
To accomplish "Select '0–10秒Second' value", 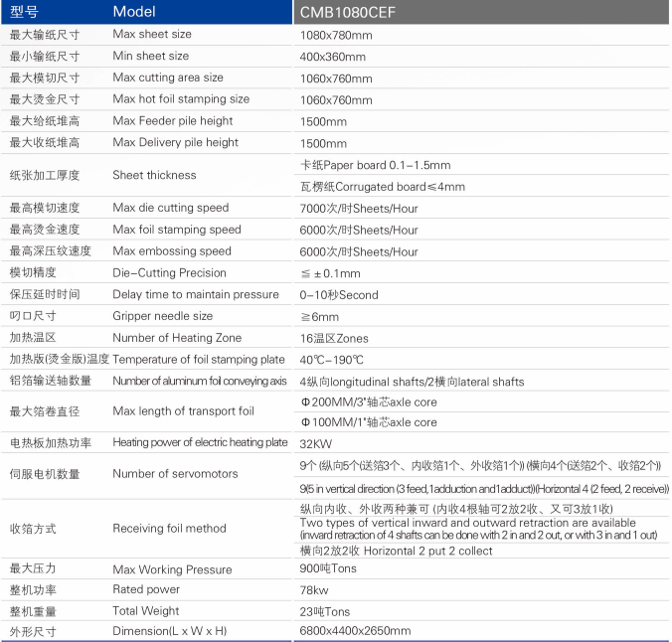I will (x=339, y=295).
